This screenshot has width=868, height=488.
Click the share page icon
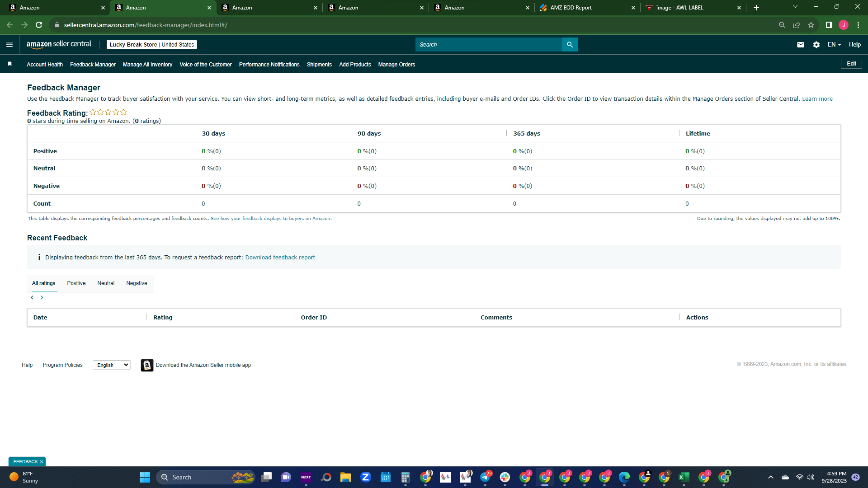tap(797, 25)
